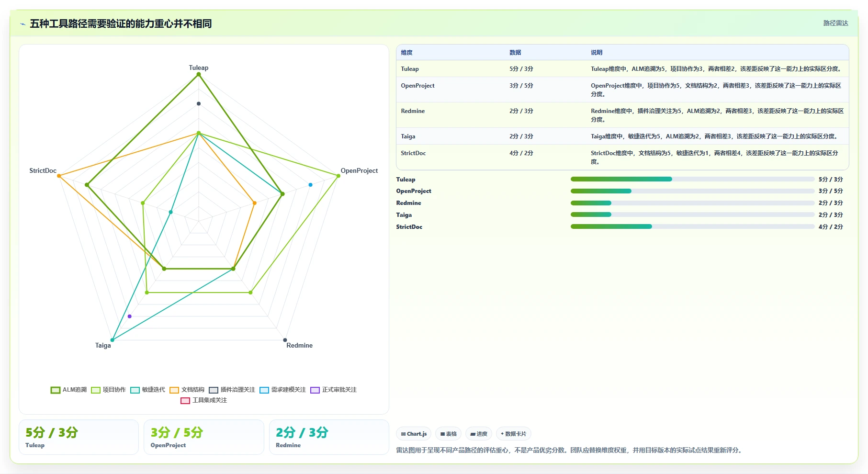
Task: Click the 数据卡片 tag chip
Action: click(514, 434)
